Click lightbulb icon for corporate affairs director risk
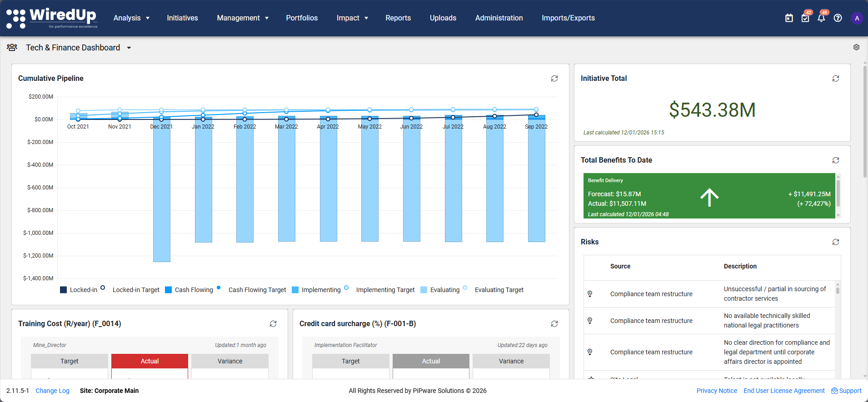This screenshot has width=868, height=402. point(590,352)
